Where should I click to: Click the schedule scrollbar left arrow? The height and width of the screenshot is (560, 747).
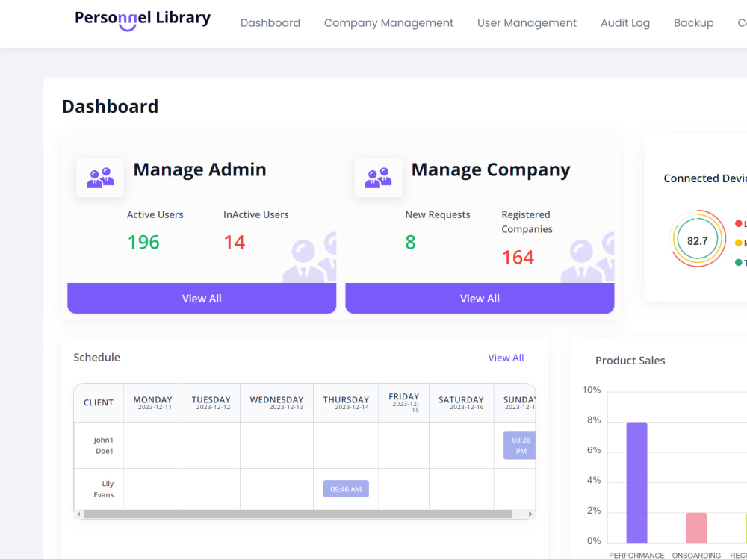tap(78, 514)
